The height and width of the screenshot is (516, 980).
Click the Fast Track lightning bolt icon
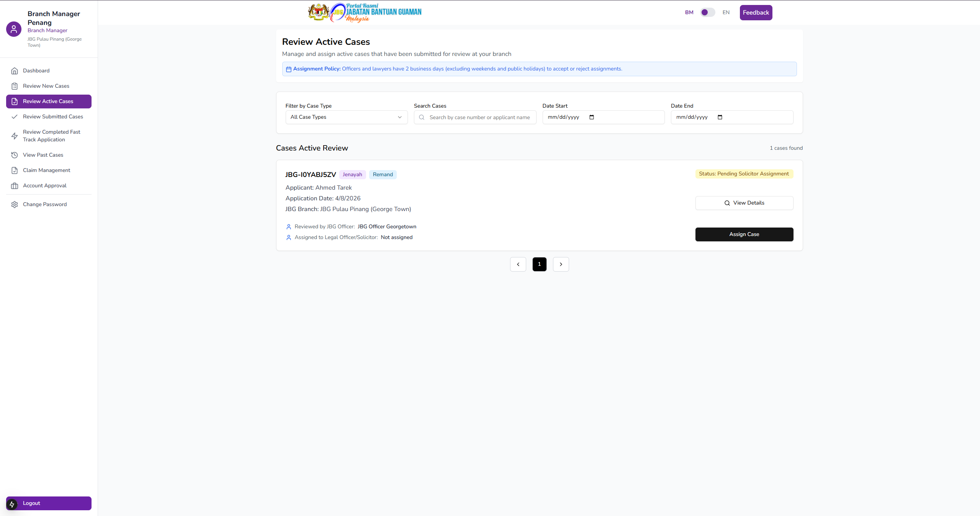[15, 136]
